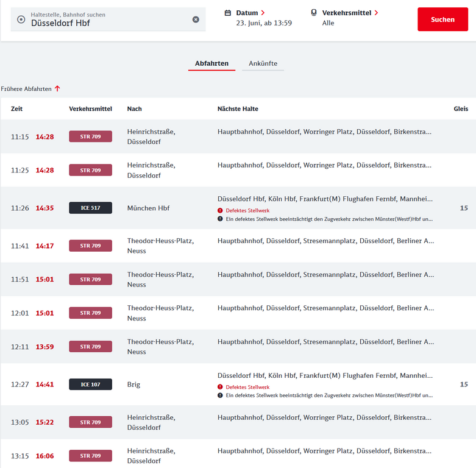Click the 'Nach' column header
Viewport: 476px width, 468px height.
(135, 108)
